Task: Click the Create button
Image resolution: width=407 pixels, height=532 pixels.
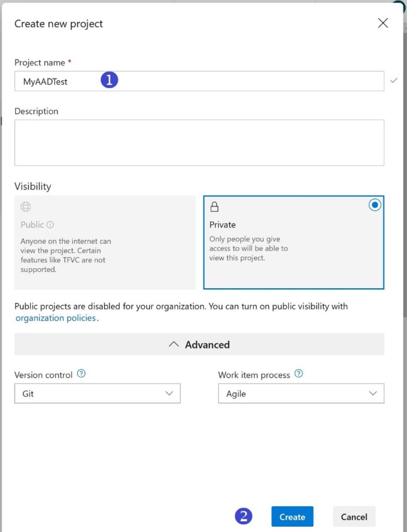Action: 292,517
